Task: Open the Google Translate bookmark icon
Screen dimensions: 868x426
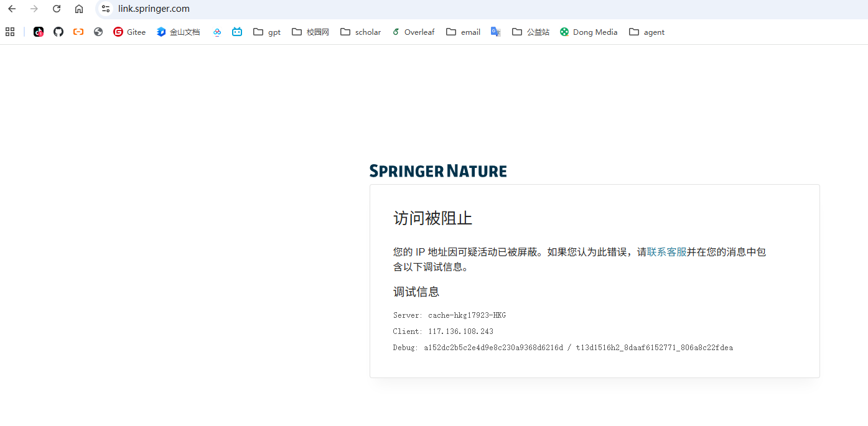Action: pos(496,32)
